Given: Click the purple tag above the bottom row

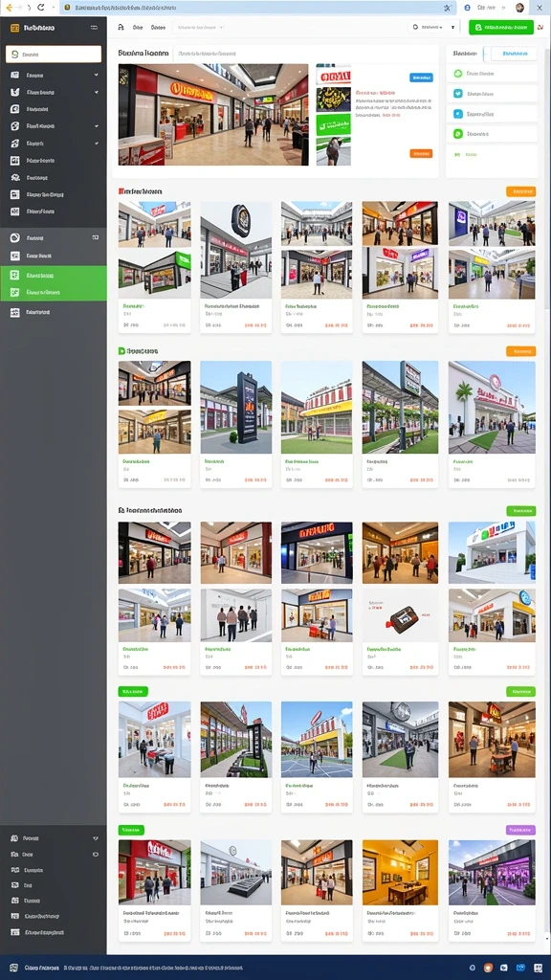Looking at the screenshot, I should (520, 830).
